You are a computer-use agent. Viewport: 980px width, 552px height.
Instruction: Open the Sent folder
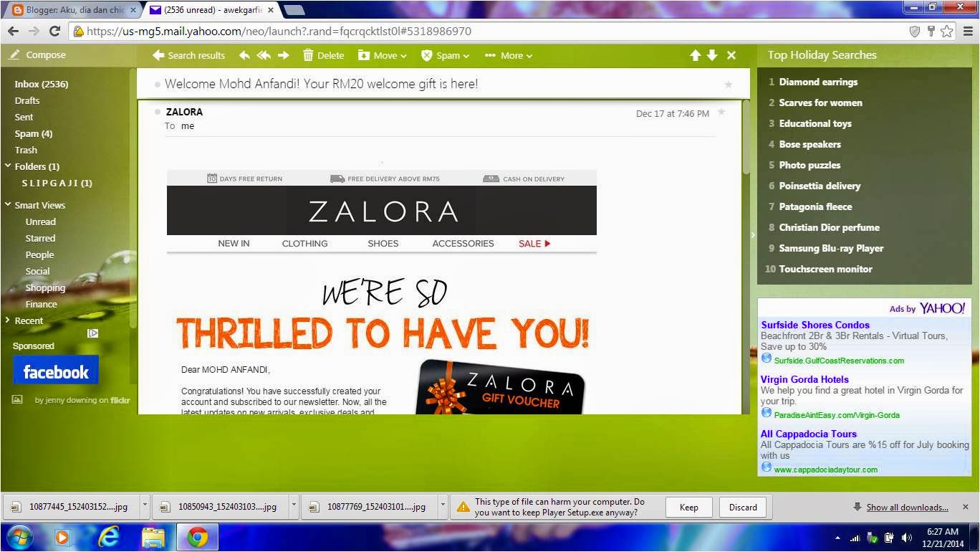pyautogui.click(x=24, y=117)
